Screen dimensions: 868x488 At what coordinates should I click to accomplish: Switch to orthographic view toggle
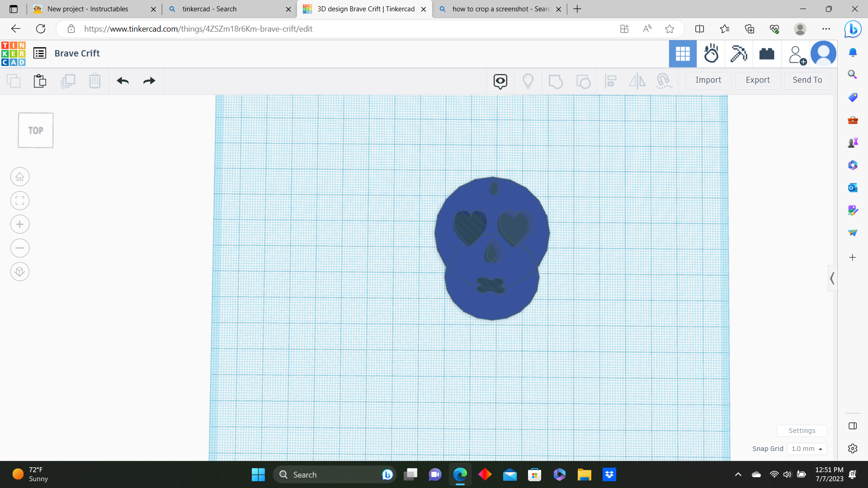pos(20,272)
